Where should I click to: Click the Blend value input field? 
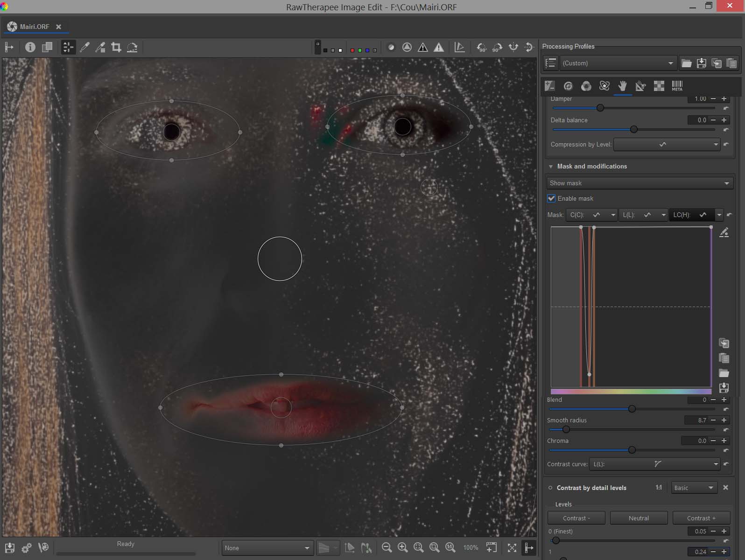[x=698, y=400]
